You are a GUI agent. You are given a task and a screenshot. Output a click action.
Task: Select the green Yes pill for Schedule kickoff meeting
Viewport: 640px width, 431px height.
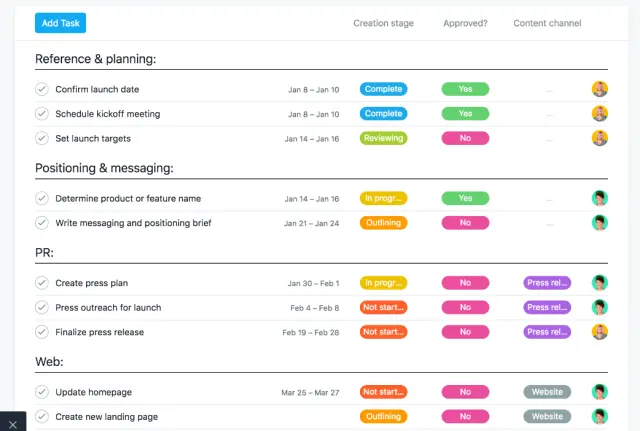465,114
